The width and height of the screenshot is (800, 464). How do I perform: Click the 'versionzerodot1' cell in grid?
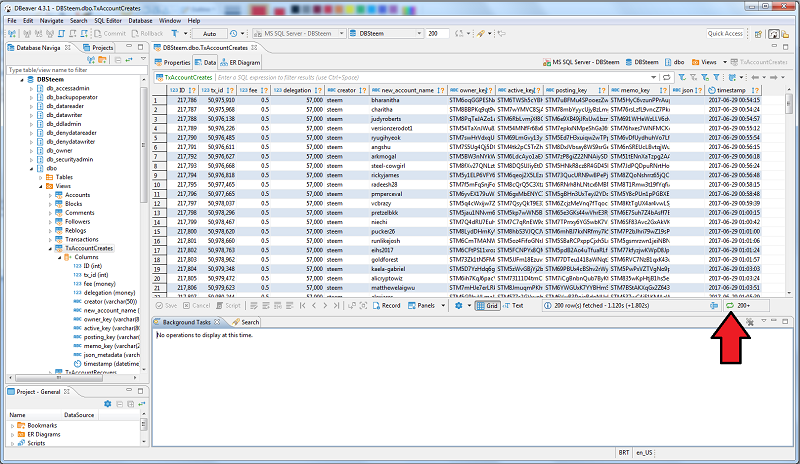pos(408,129)
